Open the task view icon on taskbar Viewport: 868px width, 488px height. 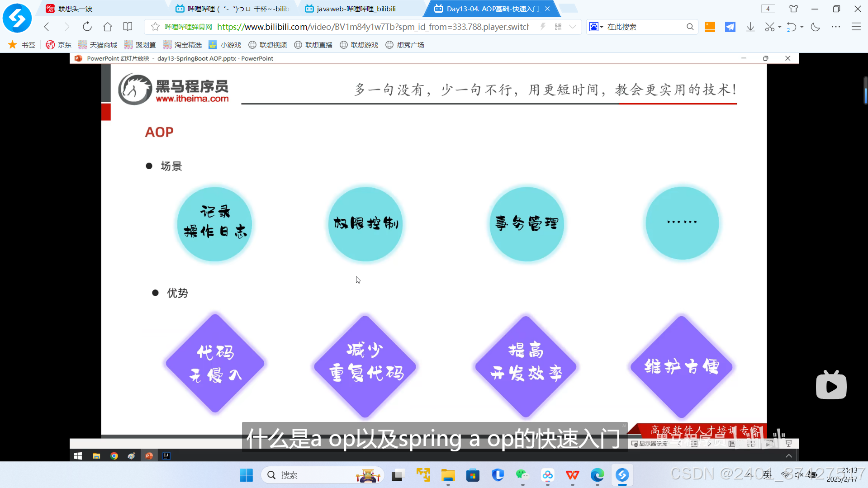coord(397,475)
